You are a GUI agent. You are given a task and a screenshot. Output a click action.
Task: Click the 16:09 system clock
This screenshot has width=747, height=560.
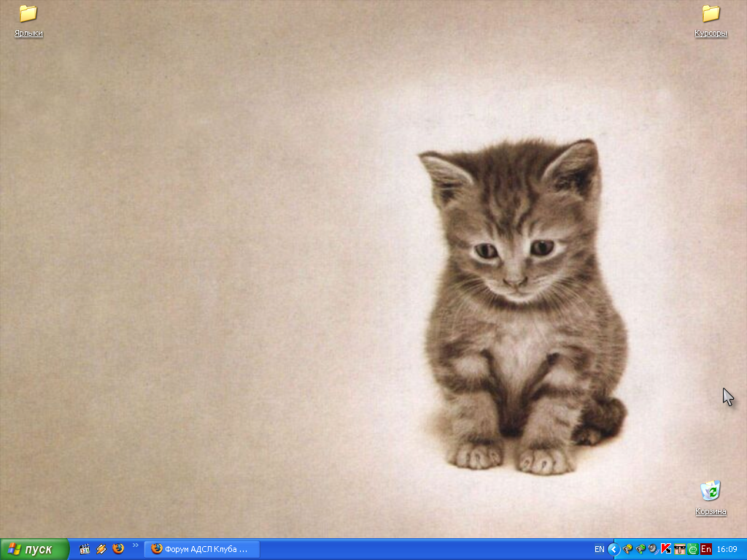pyautogui.click(x=727, y=549)
